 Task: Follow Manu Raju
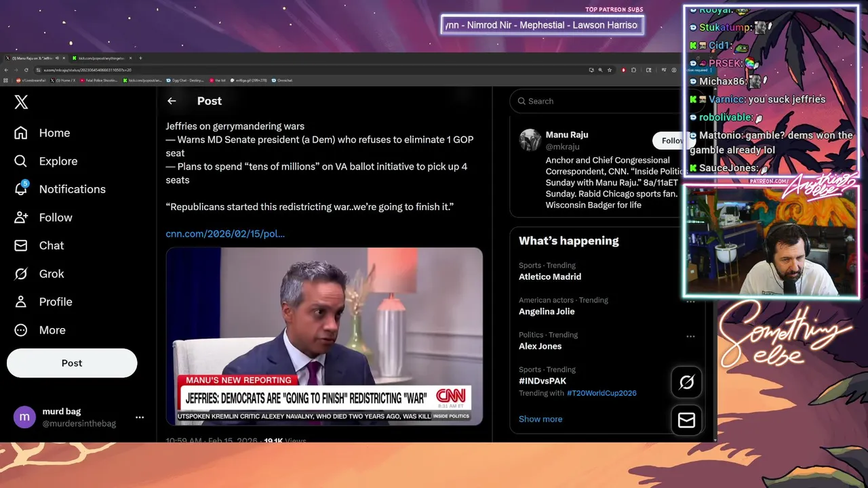tap(671, 140)
